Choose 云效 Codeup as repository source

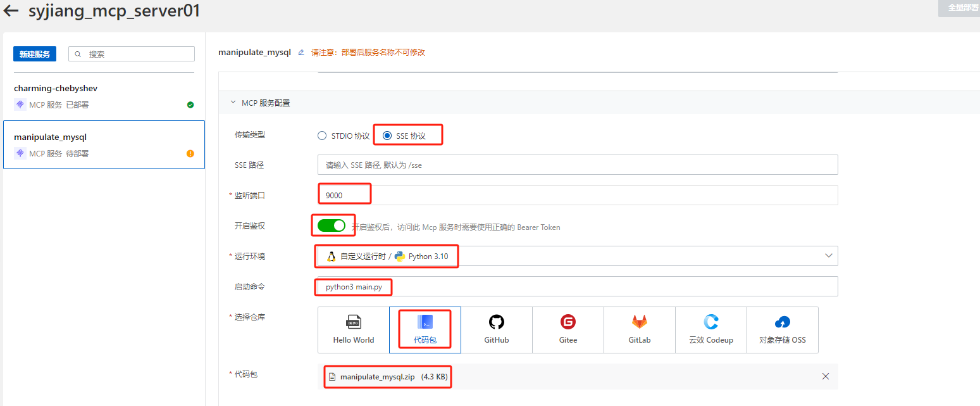point(711,330)
